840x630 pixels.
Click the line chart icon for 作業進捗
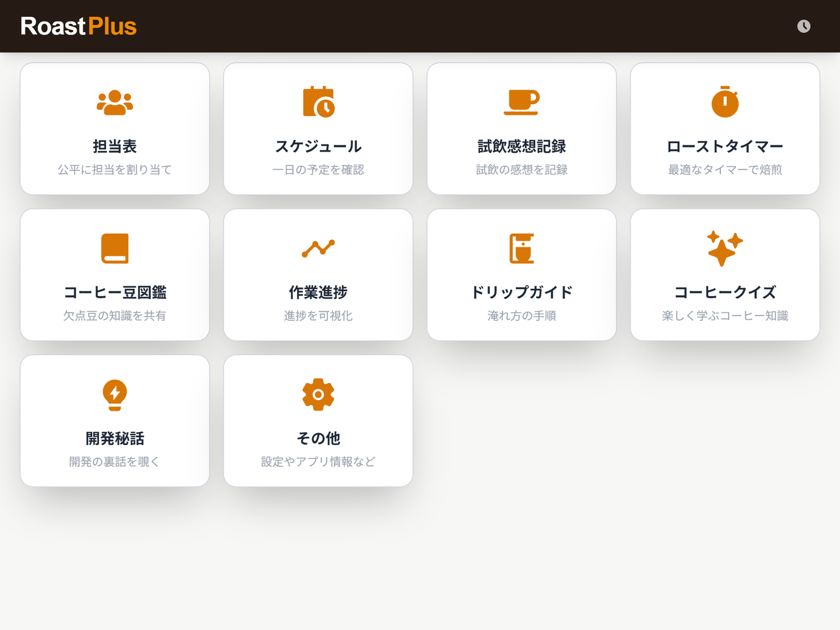(x=318, y=249)
